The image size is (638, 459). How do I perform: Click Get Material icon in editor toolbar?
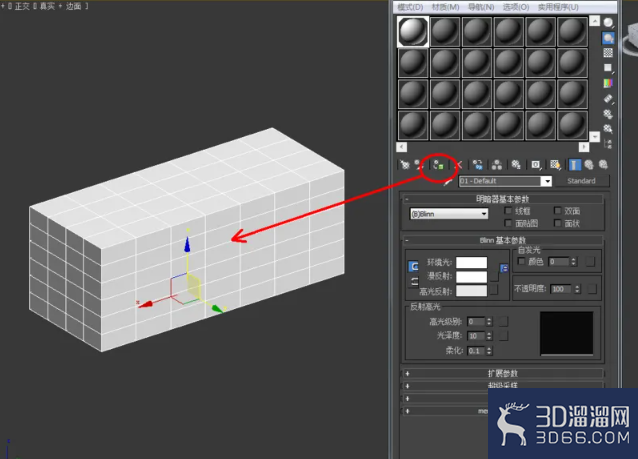(404, 164)
